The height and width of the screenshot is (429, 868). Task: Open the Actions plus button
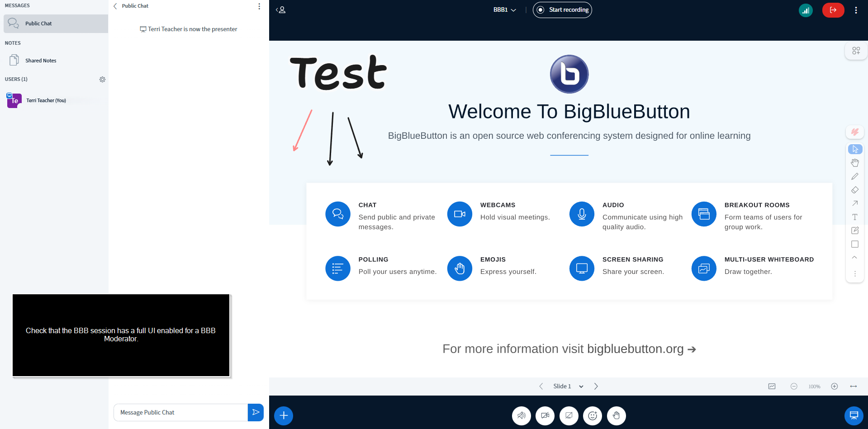(284, 415)
